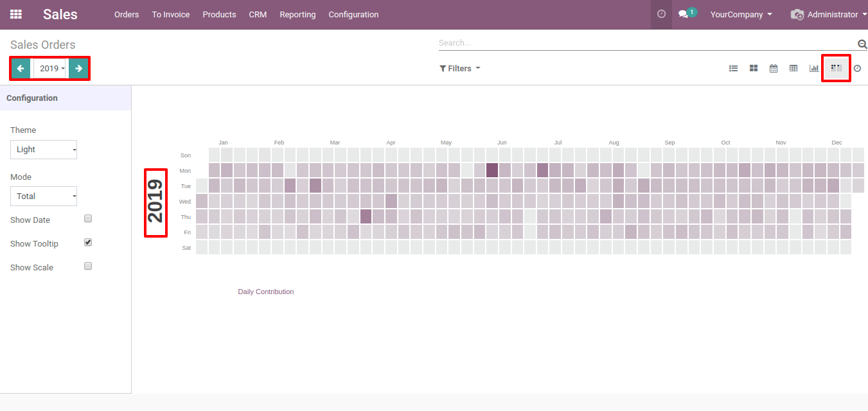Advance to next year with right arrow
Viewport: 868px width, 411px height.
tap(78, 68)
